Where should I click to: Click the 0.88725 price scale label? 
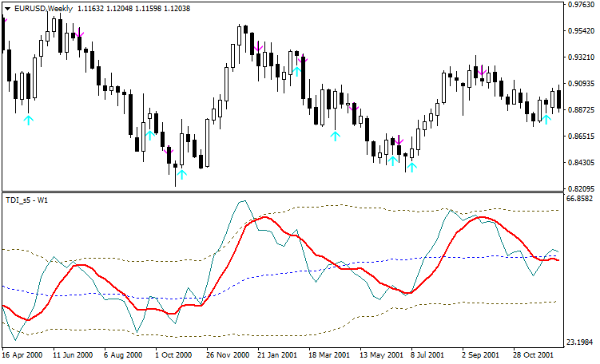tap(581, 110)
